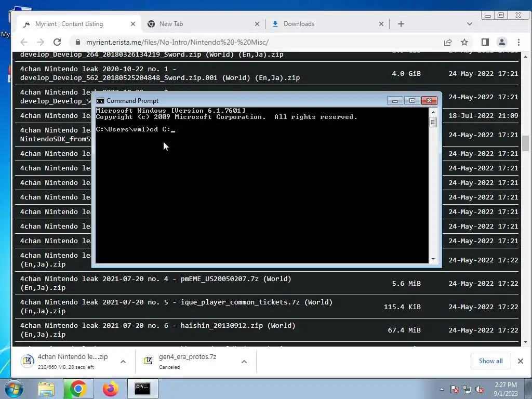532x399 pixels.
Task: Click the 18-Jul-2022 21:09 date cell
Action: 483,115
